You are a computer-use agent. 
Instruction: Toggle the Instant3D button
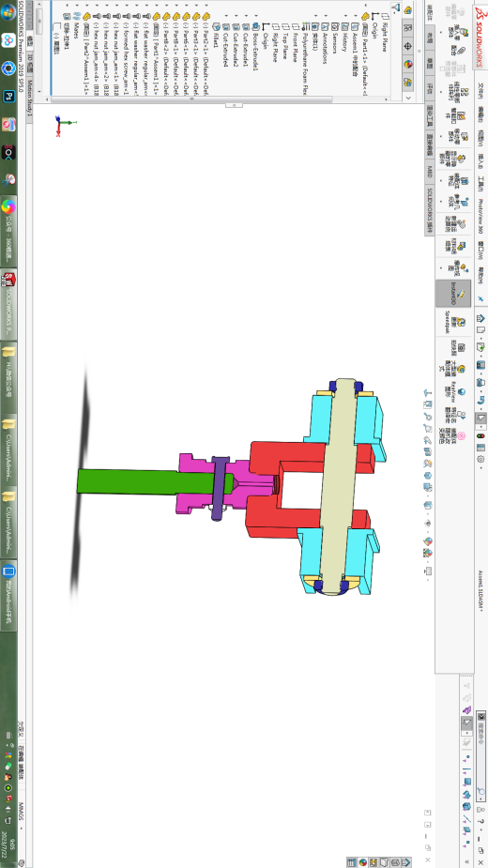point(453,293)
